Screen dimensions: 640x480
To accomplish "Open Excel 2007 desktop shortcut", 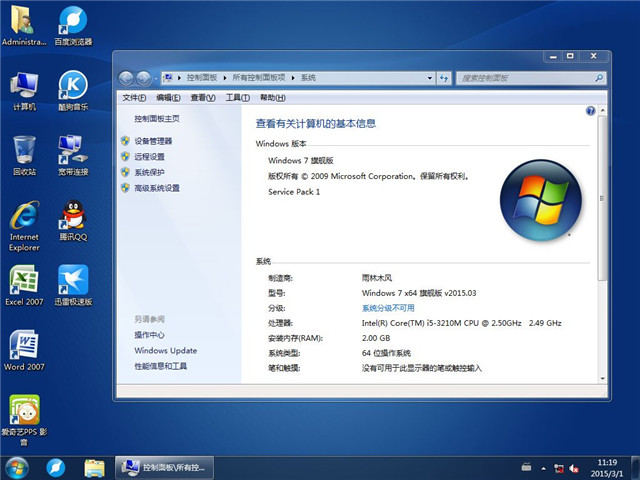I will point(24,285).
